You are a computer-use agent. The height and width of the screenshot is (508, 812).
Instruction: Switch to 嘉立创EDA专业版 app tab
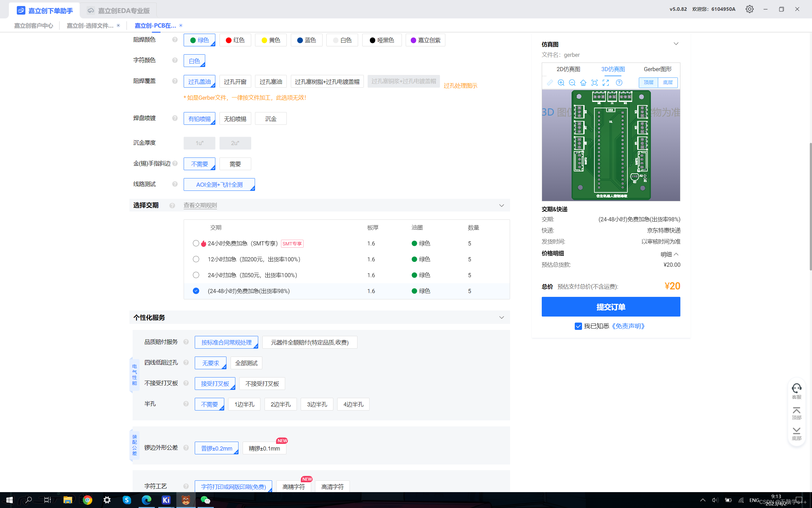click(x=118, y=10)
